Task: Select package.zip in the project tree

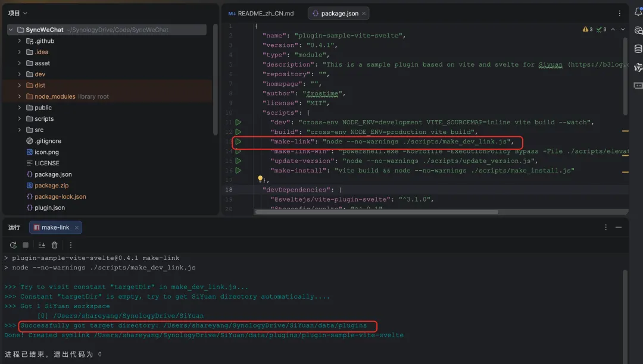Action: [48, 185]
